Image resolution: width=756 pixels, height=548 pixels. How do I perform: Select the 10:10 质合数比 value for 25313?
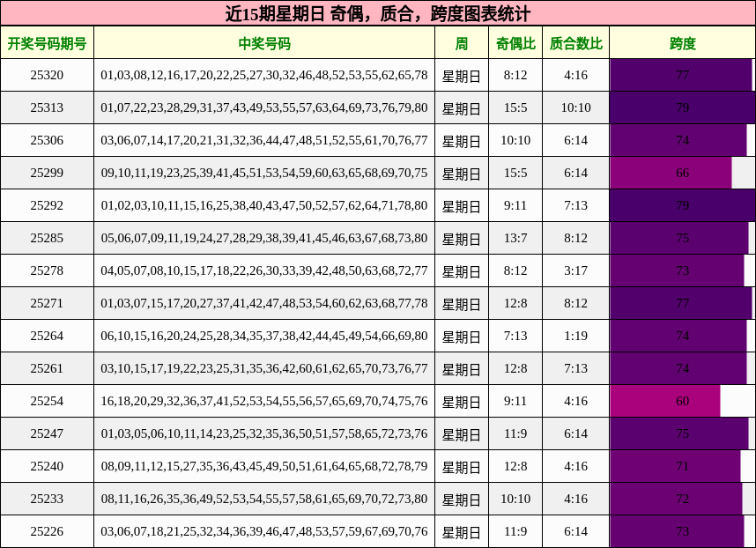click(575, 107)
